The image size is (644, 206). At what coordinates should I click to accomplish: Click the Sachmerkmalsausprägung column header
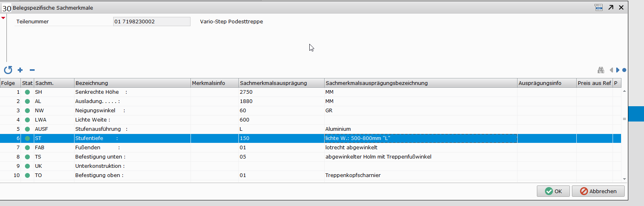coord(281,83)
